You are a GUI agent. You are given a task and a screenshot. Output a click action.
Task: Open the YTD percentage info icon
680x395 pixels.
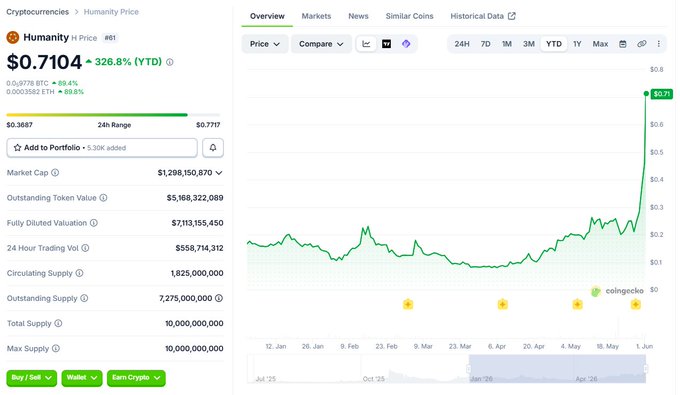tap(170, 62)
